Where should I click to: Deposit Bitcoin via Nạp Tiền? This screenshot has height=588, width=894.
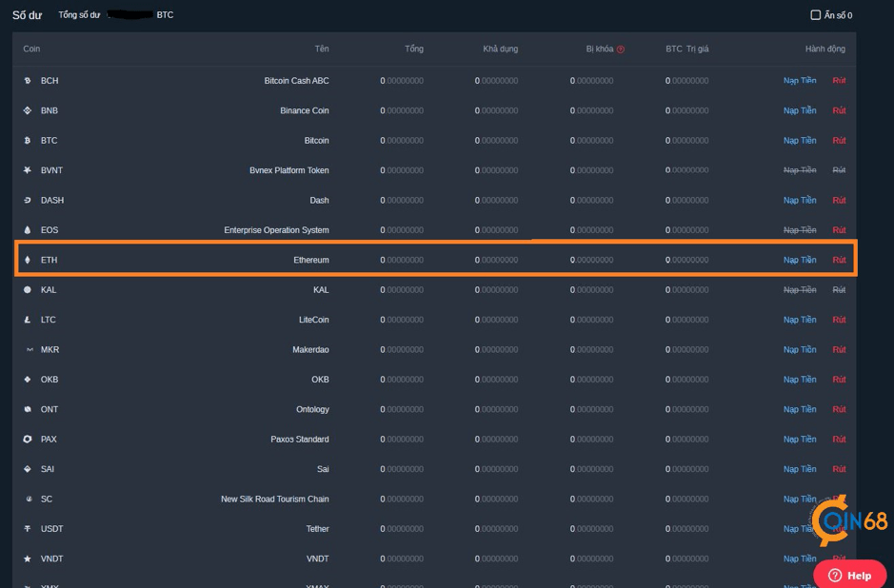pos(800,140)
